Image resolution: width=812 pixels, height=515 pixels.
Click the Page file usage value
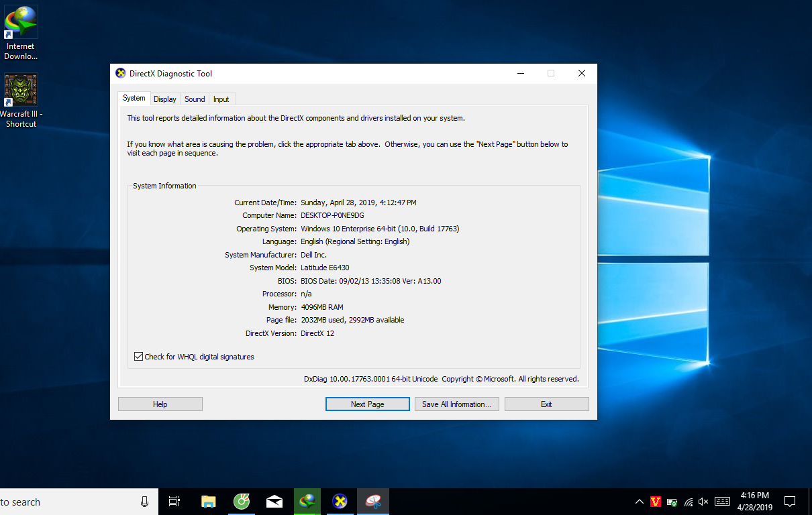click(x=352, y=320)
